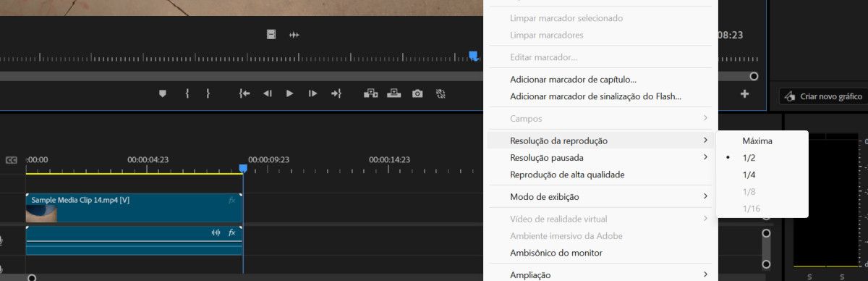Jump to Out point with Go to Out
Viewport: 868px width, 281px height.
pyautogui.click(x=336, y=93)
